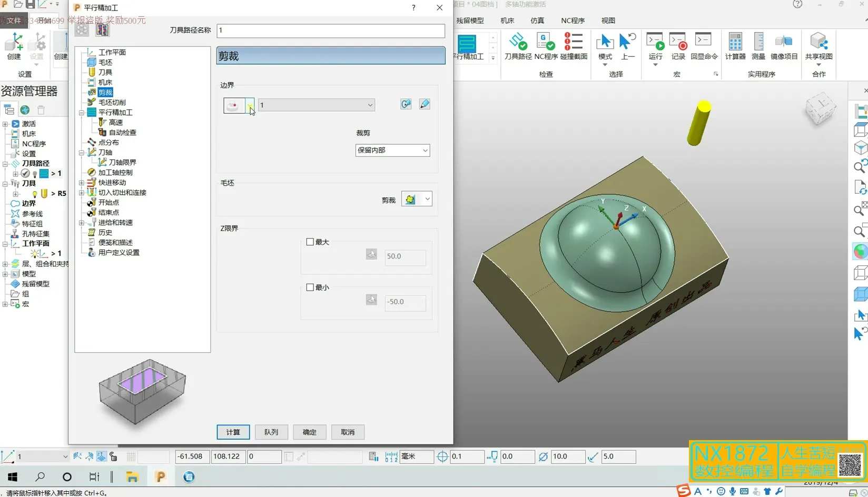Enable the 最小 Z limit checkbox
Screen dimensions: 868x497
pyautogui.click(x=310, y=287)
